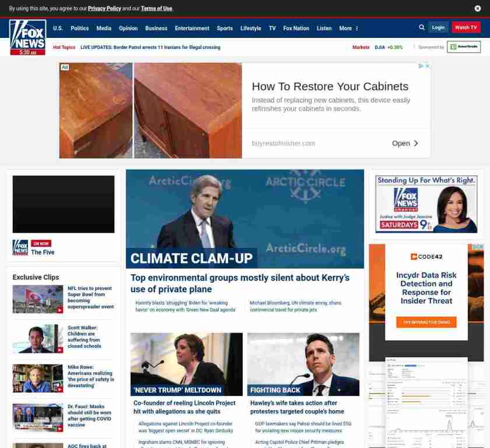Image resolution: width=490 pixels, height=448 pixels.
Task: Click the sponsor logo beside Markets
Action: pos(464,47)
